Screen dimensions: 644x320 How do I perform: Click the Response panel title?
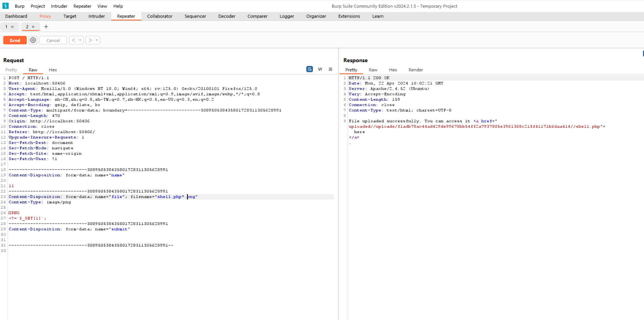point(356,60)
